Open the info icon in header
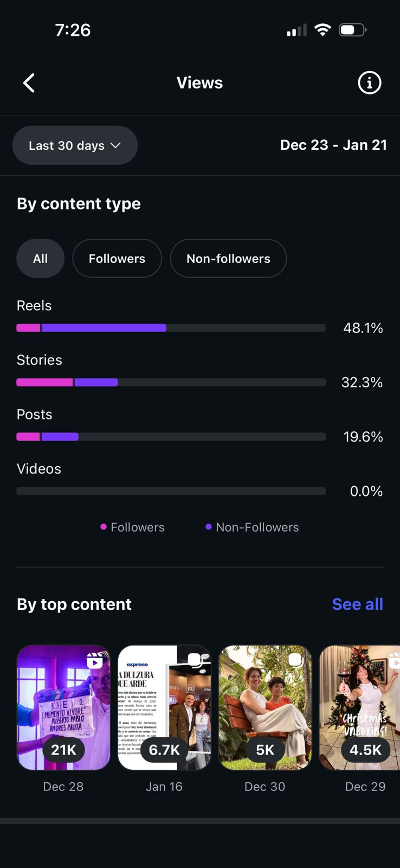Screen dimensions: 400x868 tap(369, 83)
